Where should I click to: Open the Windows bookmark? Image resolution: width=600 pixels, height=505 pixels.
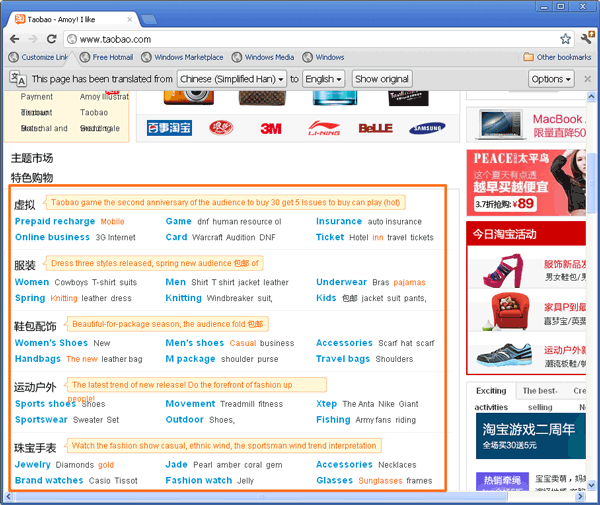coord(323,57)
